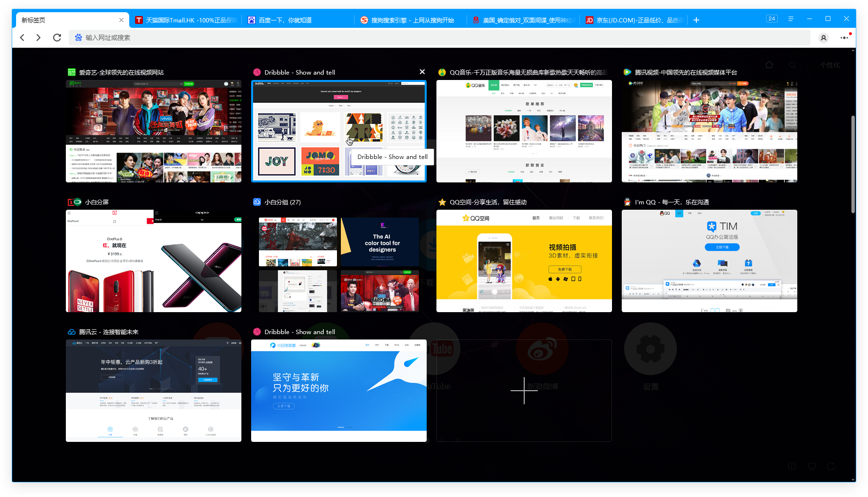Click the bottom-row Dribbble favicon
The width and height of the screenshot is (868, 497).
coord(257,332)
